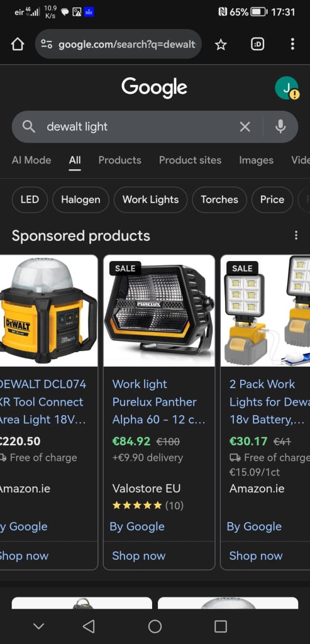
Task: Select the Halogen filter chip
Action: point(80,199)
